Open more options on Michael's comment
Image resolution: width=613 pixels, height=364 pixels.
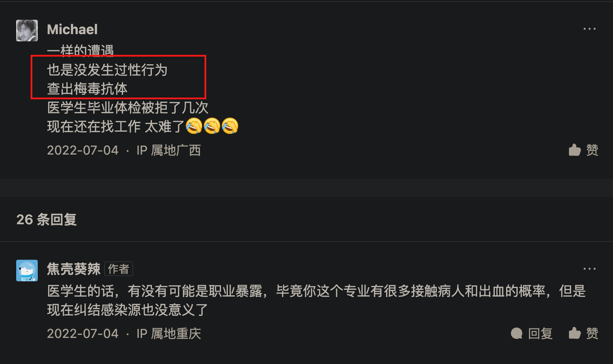pos(590,29)
